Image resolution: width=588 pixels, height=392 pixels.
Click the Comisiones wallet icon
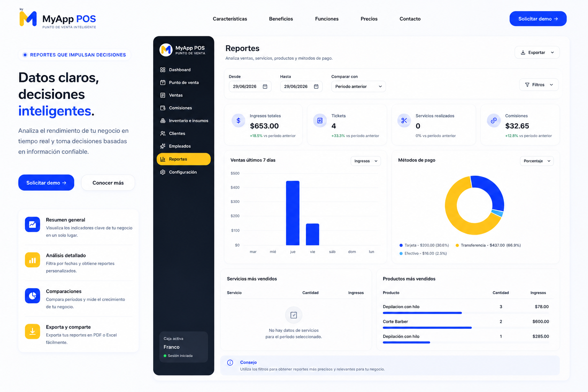coord(163,108)
